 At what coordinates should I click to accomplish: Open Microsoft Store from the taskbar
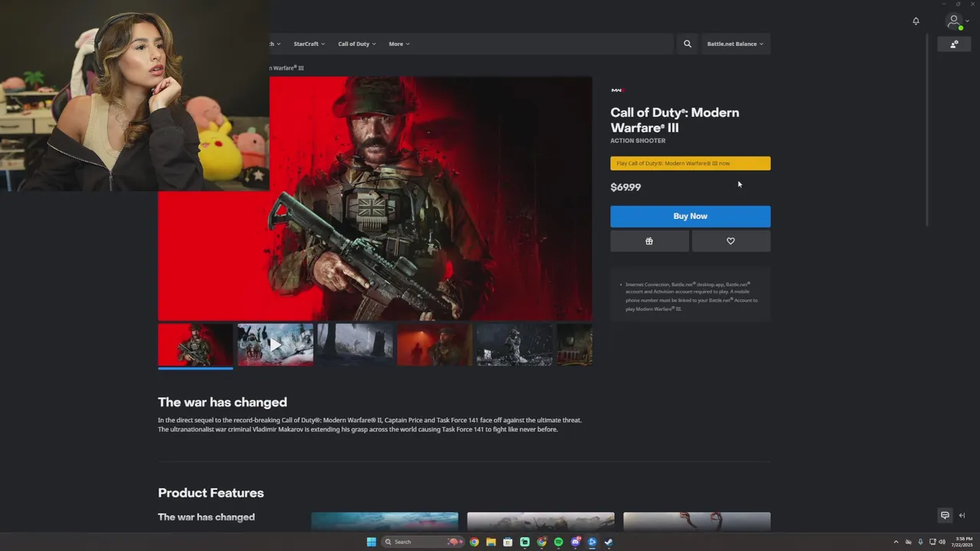coord(508,542)
